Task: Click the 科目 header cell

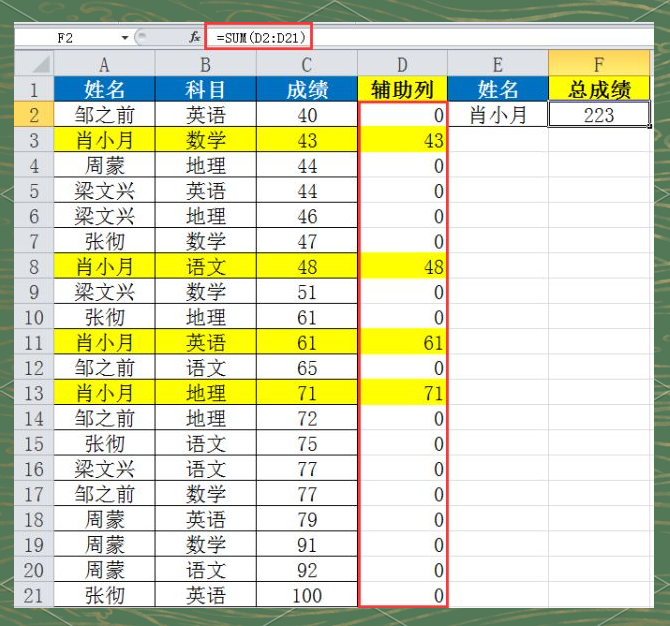Action: pyautogui.click(x=206, y=89)
